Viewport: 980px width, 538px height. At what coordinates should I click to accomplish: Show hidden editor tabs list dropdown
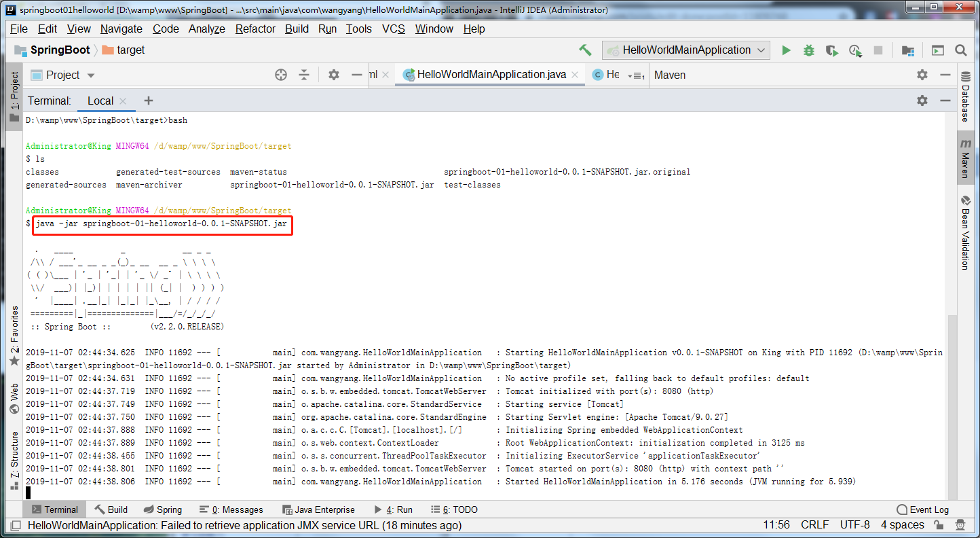pos(636,75)
